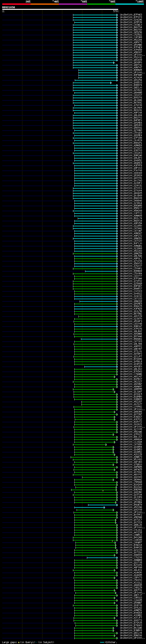Select hit label UniRef100_B6TR92

(131, 103)
